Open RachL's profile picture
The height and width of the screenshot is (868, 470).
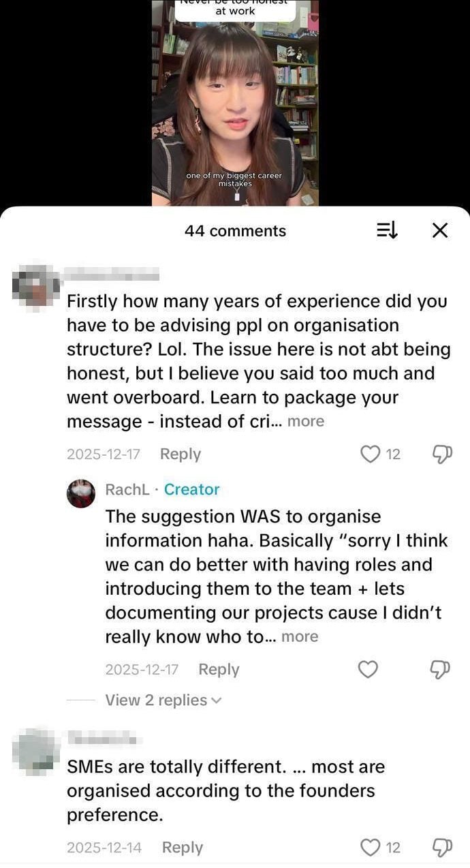80,493
